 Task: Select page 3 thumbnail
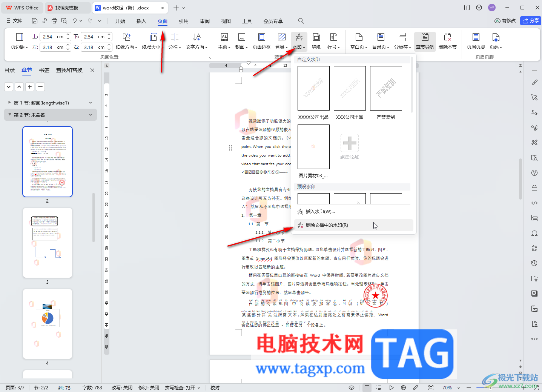pos(47,243)
